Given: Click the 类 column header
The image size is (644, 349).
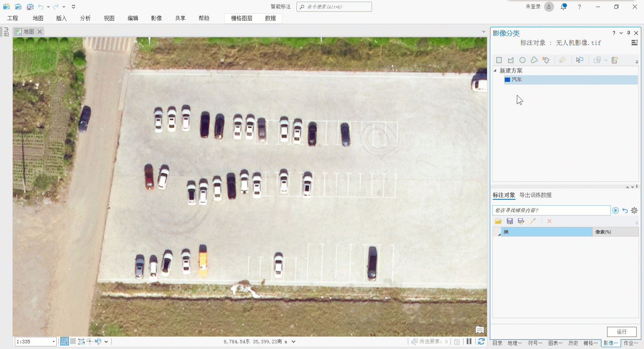Looking at the screenshot, I should pyautogui.click(x=547, y=232).
